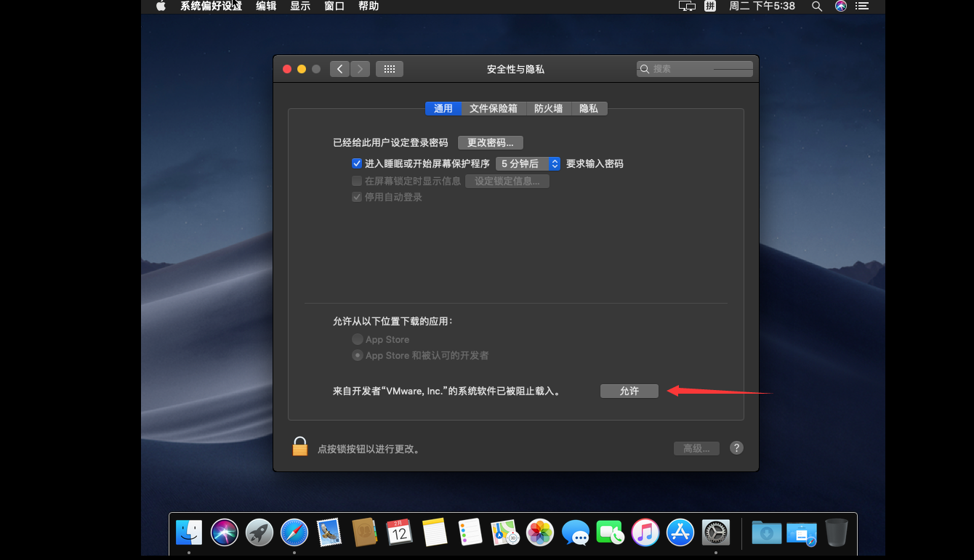Activate Siri from the menu bar
Screen dimensions: 974x560
click(841, 6)
